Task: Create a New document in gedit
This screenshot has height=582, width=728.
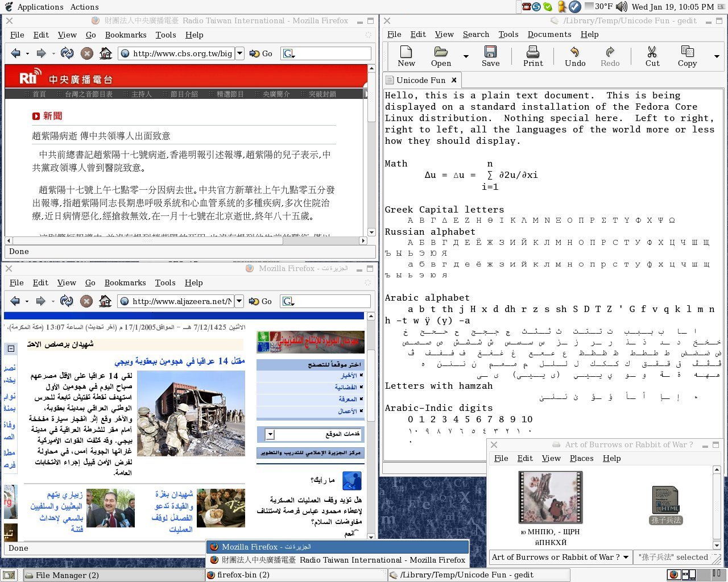Action: (406, 57)
